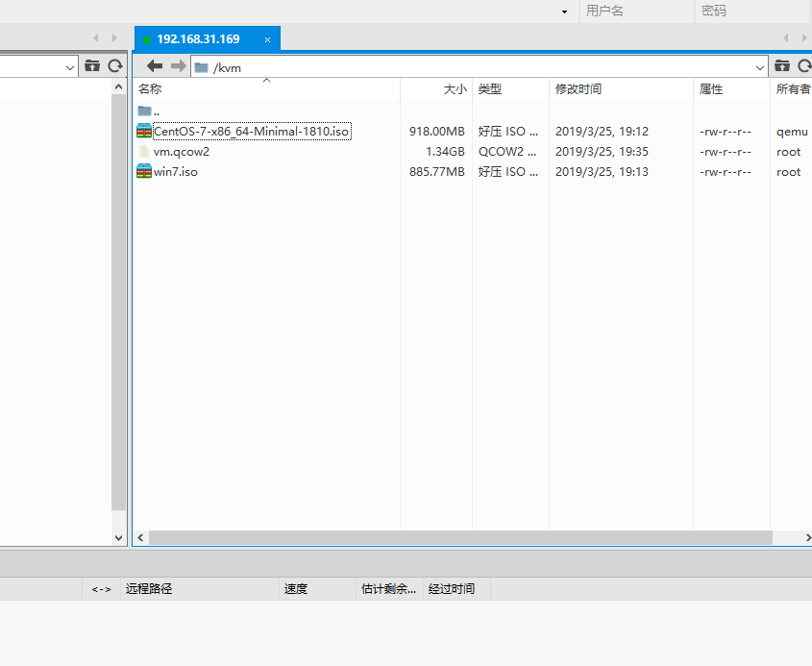This screenshot has height=666, width=812.
Task: Open the local path dropdown
Action: (70, 68)
